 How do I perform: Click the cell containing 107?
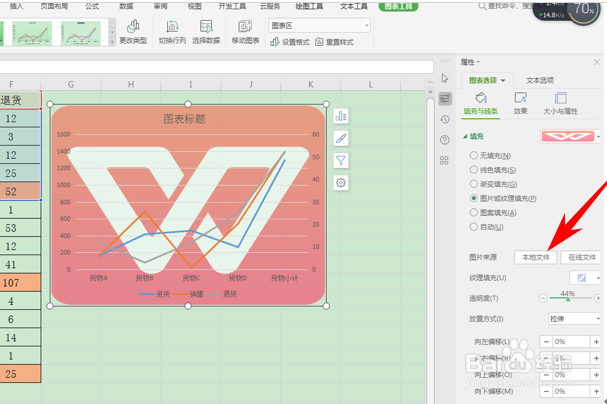[20, 283]
